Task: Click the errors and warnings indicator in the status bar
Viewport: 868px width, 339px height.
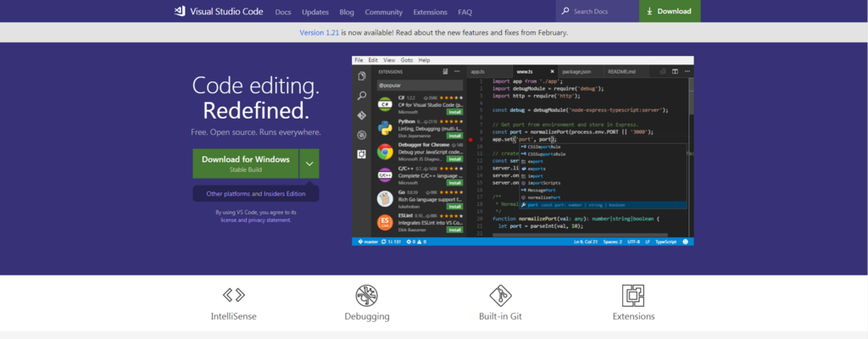Action: [416, 242]
